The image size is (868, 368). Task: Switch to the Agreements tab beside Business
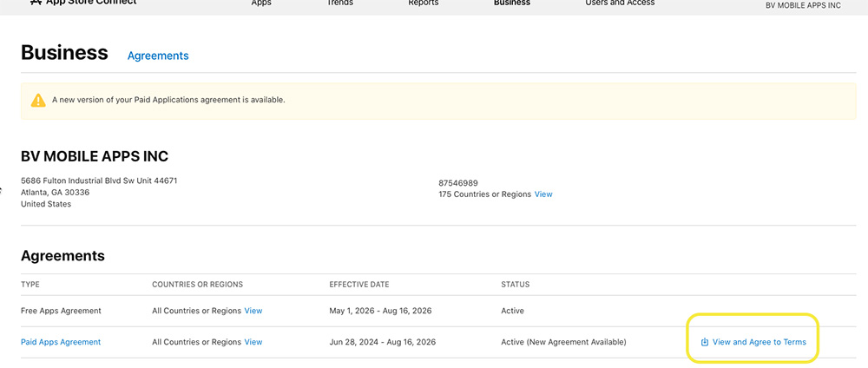158,56
